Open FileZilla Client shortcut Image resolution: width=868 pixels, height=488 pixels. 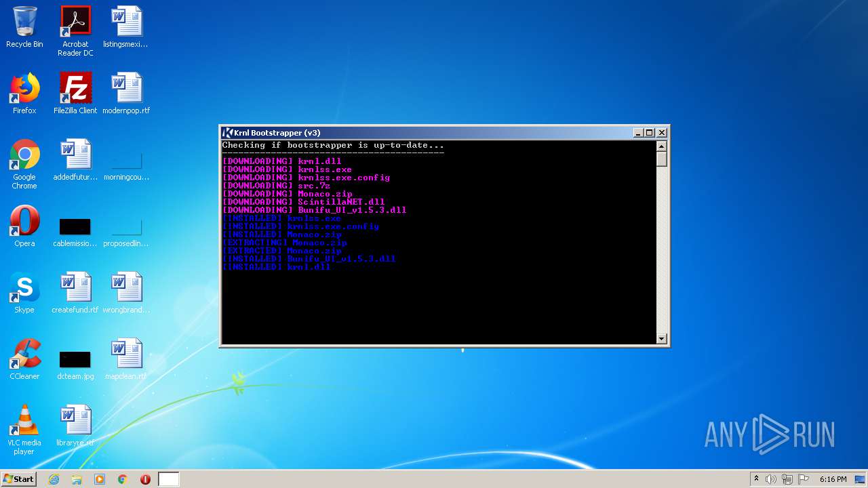[75, 94]
